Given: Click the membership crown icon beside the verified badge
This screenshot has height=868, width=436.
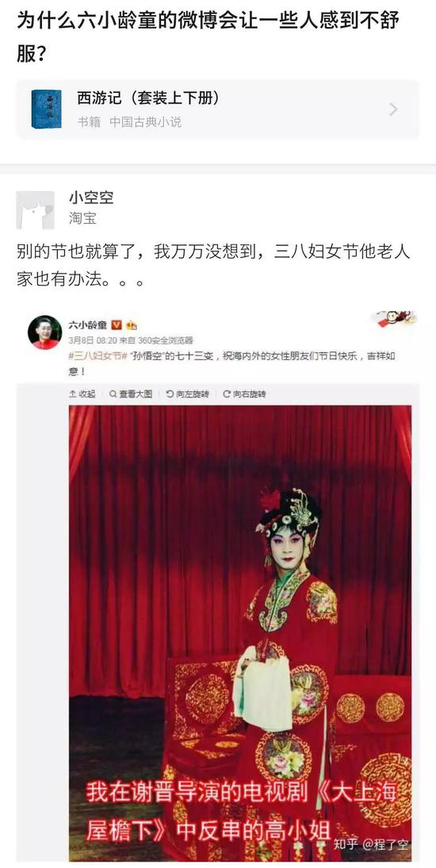Looking at the screenshot, I should [x=131, y=325].
